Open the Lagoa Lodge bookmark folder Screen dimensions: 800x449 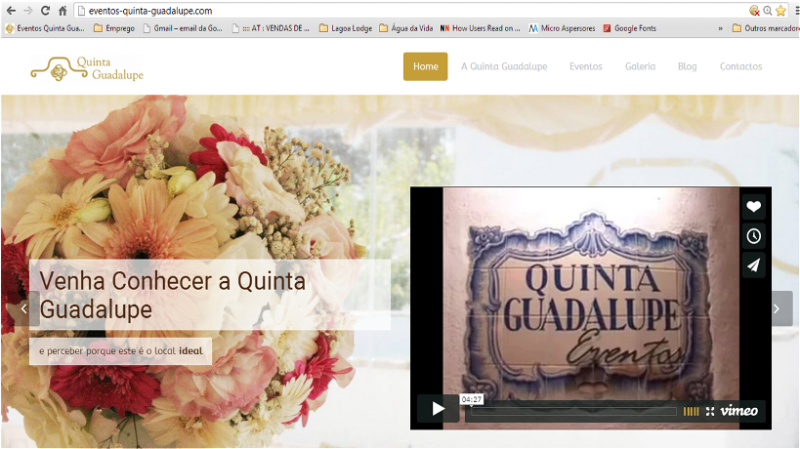[x=345, y=29]
